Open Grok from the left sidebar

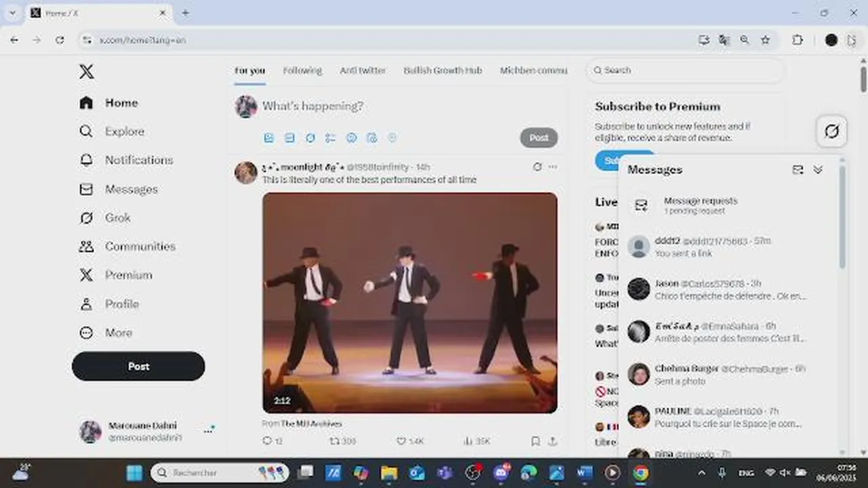click(x=105, y=218)
